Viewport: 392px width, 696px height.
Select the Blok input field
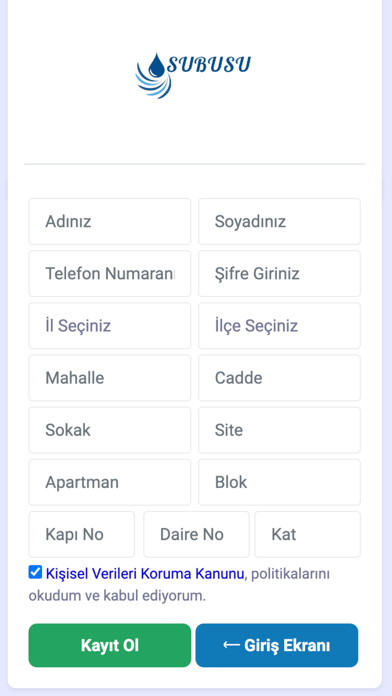tap(279, 482)
